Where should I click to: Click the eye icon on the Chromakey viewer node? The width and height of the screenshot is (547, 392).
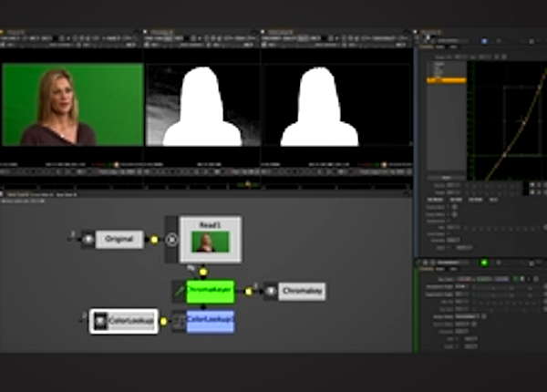(271, 291)
